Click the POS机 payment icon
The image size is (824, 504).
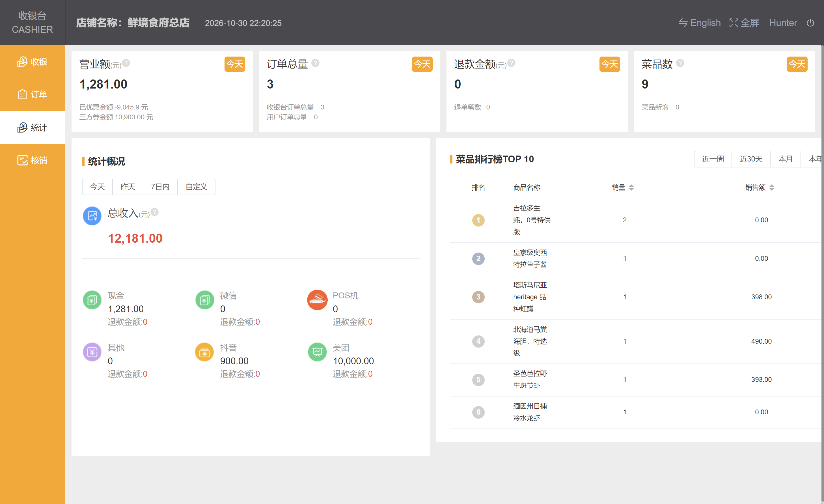[317, 300]
